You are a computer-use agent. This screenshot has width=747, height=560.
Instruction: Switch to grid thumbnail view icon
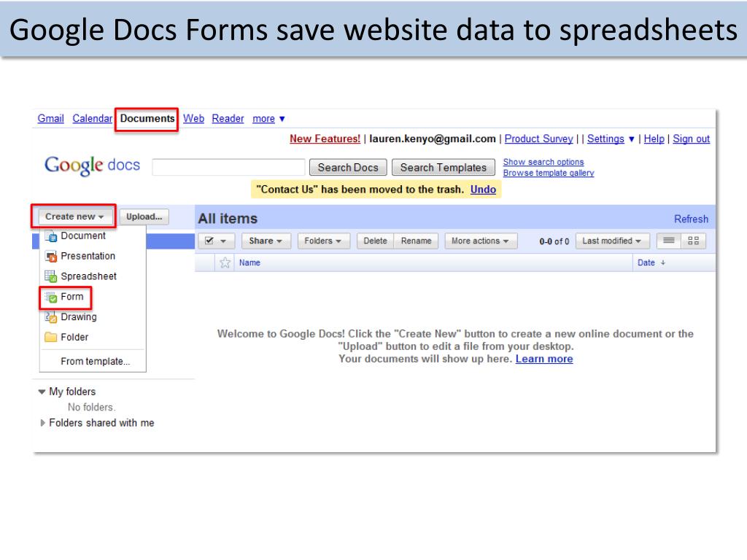(693, 241)
